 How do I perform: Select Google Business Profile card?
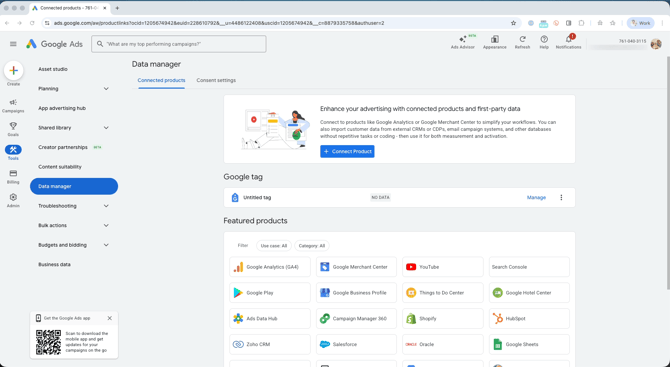pos(356,293)
